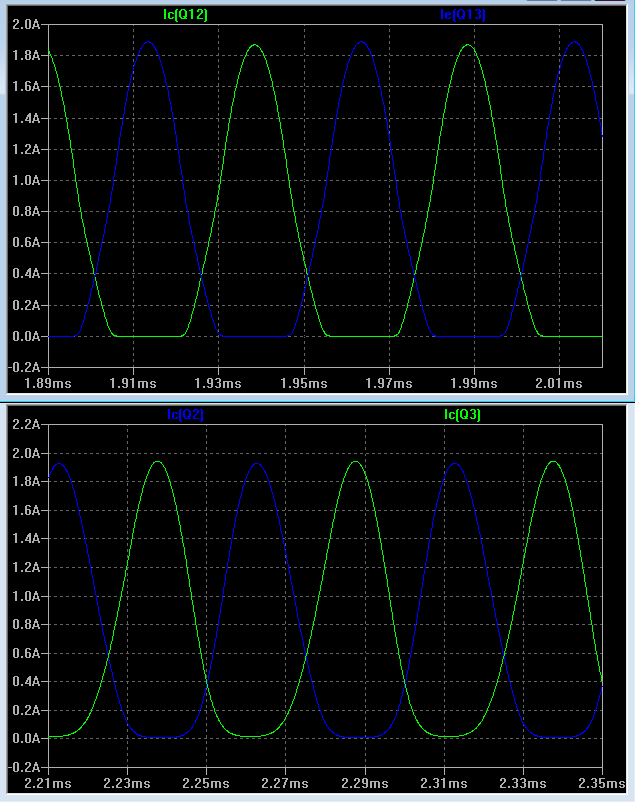Click the 1.91ms time axis label
The width and height of the screenshot is (635, 802).
tap(133, 383)
